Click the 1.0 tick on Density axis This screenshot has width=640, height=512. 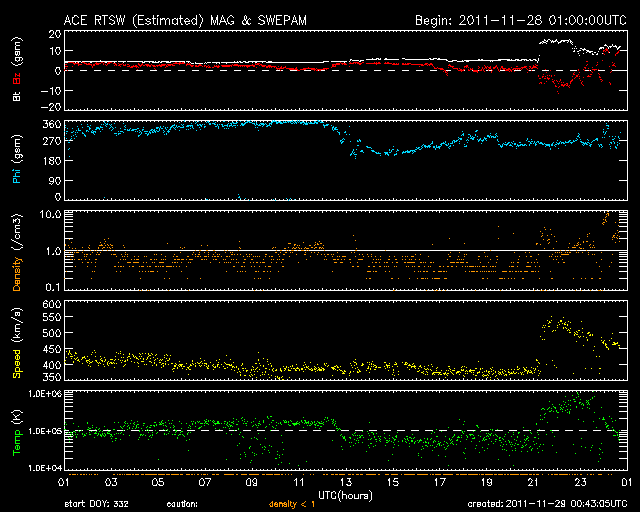point(53,251)
